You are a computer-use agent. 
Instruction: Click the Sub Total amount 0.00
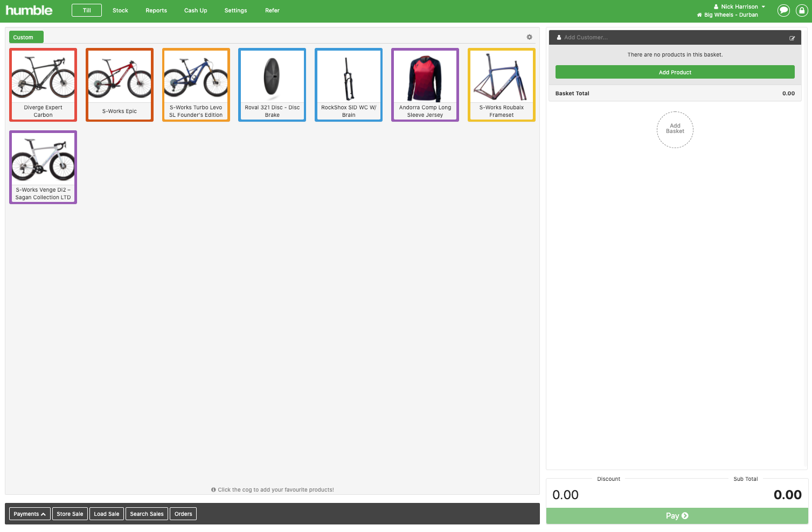coord(788,495)
